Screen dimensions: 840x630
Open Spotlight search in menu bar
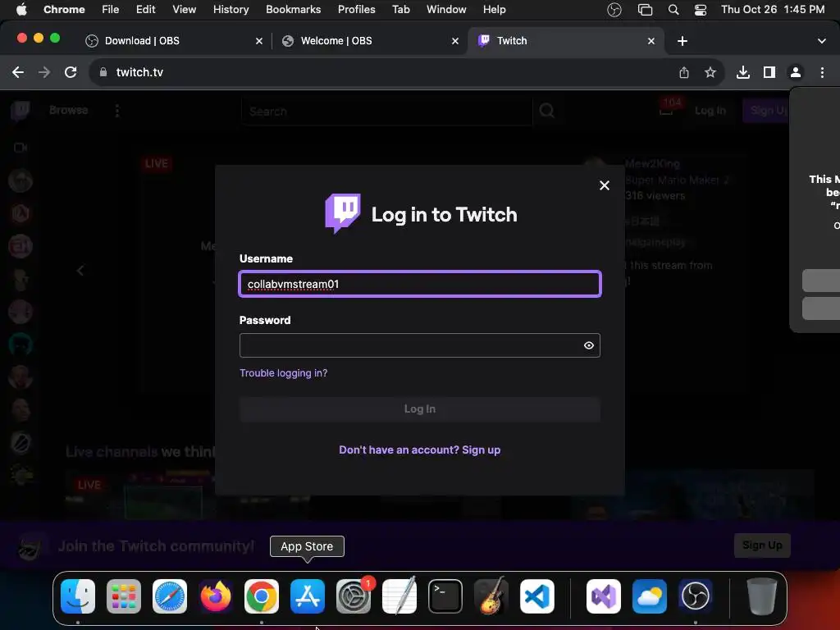674,10
